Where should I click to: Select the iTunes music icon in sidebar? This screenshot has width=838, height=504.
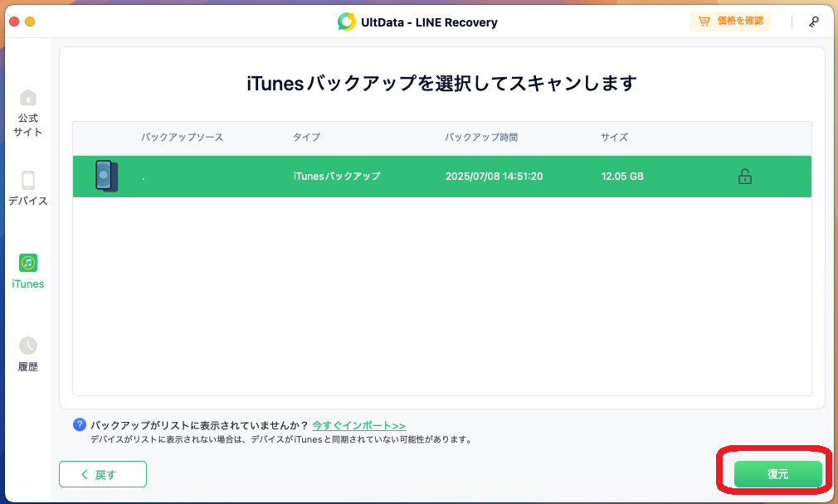27,263
